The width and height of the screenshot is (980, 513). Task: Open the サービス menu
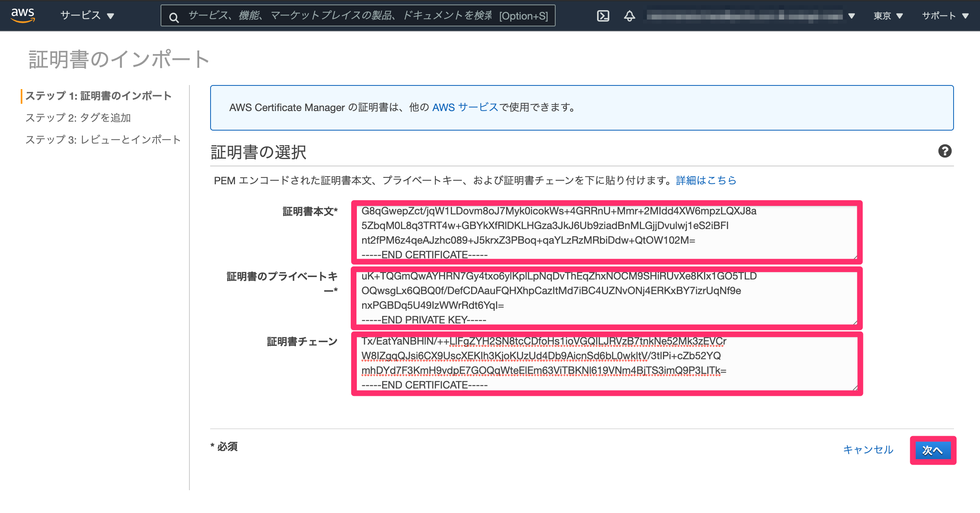87,15
